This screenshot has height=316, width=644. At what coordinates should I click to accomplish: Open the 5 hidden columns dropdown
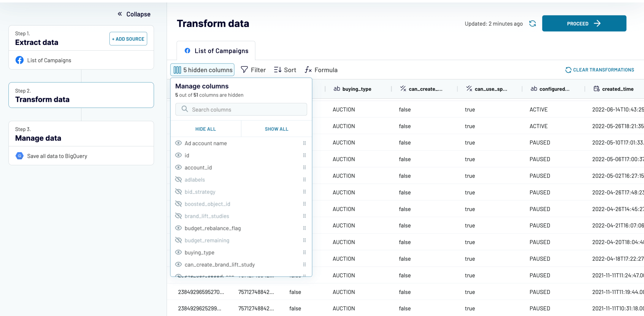click(202, 69)
